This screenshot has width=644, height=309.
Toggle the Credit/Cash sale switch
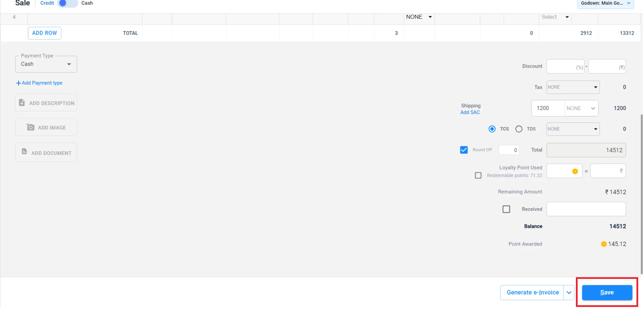pos(67,3)
